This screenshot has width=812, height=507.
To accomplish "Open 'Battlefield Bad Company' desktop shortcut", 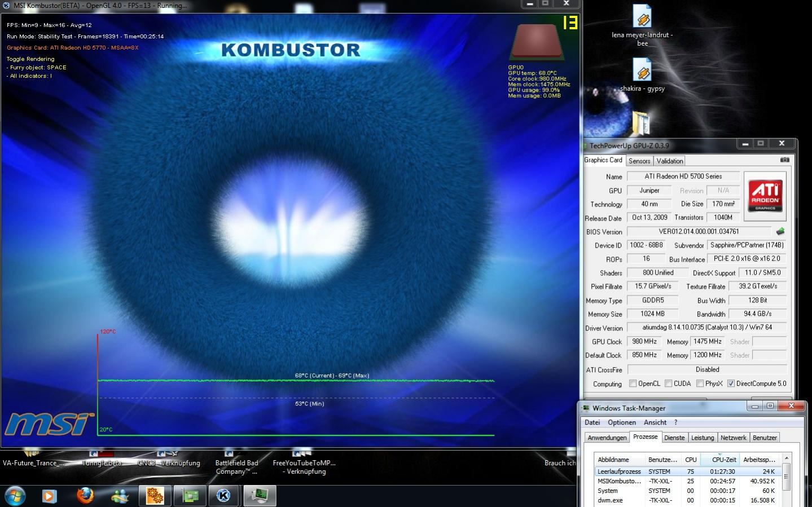I will pos(236,463).
